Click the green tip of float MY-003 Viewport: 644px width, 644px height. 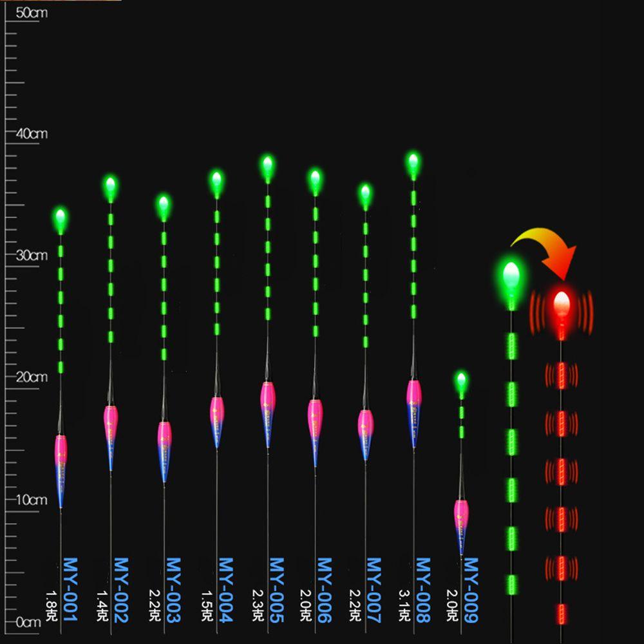coord(164,205)
